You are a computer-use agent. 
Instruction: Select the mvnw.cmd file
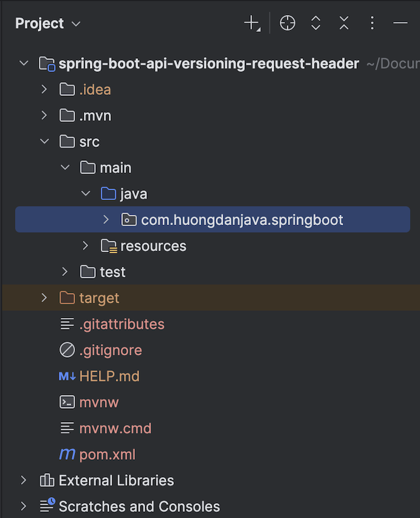tap(115, 429)
